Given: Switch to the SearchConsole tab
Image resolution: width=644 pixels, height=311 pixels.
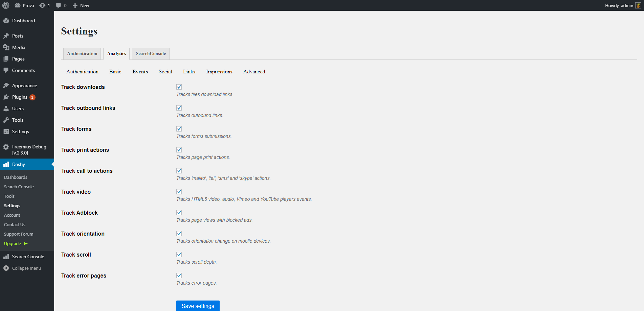Looking at the screenshot, I should (151, 53).
